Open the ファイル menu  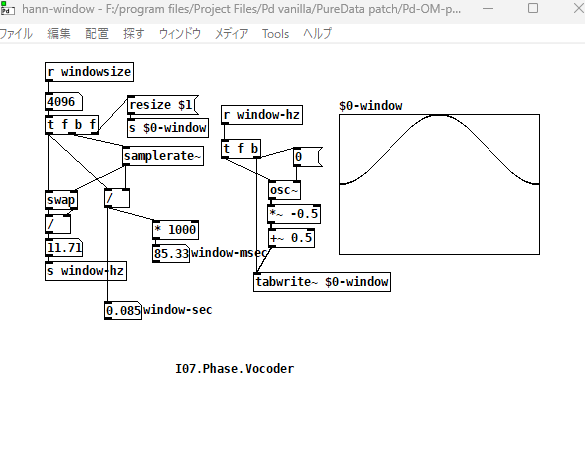(16, 34)
